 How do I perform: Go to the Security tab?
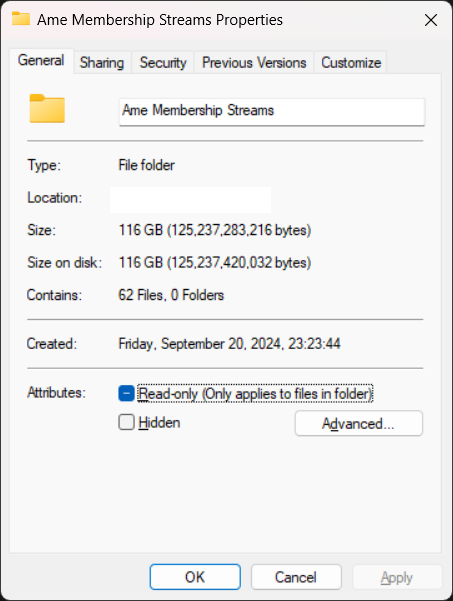[x=163, y=62]
